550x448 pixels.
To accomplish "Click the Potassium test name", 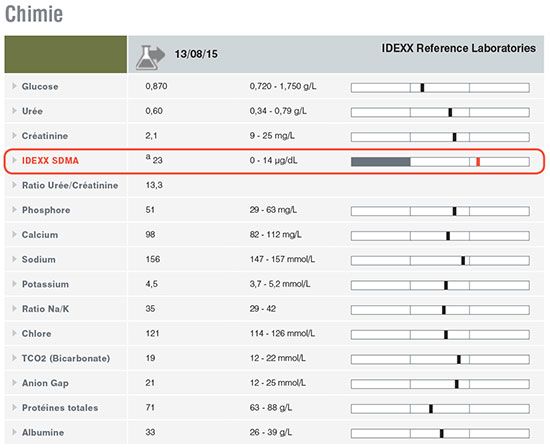I will [x=45, y=284].
